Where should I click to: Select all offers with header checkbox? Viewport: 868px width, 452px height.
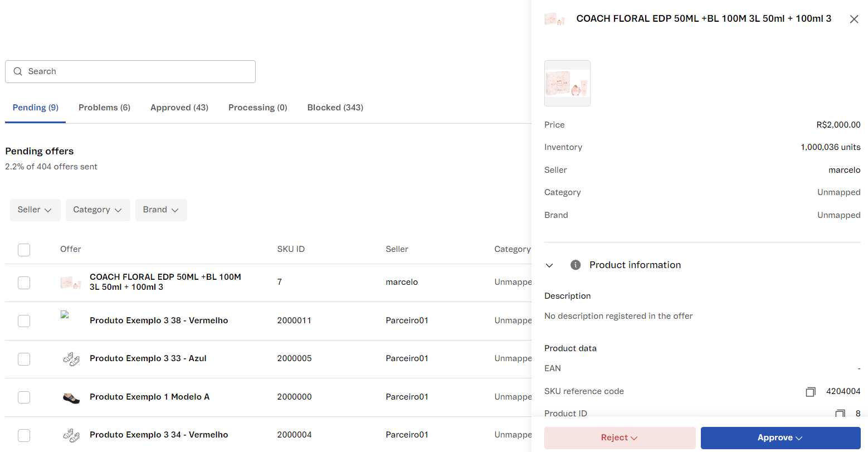click(24, 250)
